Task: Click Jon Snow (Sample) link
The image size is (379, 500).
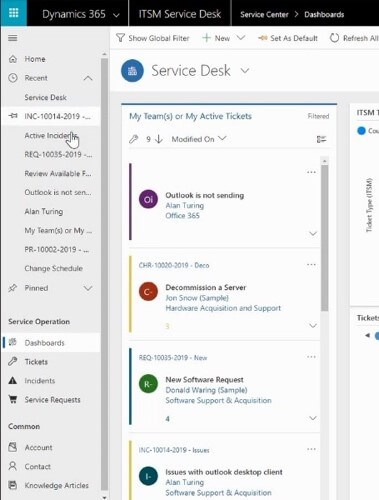Action: [x=197, y=298]
